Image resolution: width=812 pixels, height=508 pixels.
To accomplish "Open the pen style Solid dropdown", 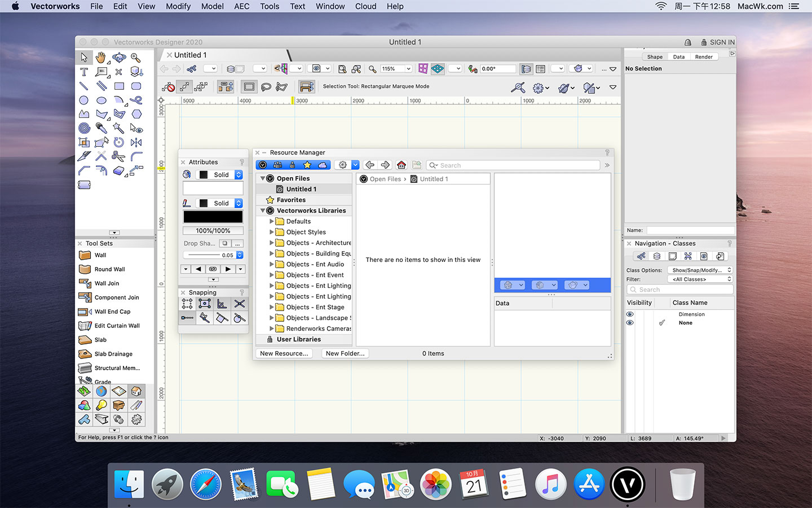I will coord(220,203).
